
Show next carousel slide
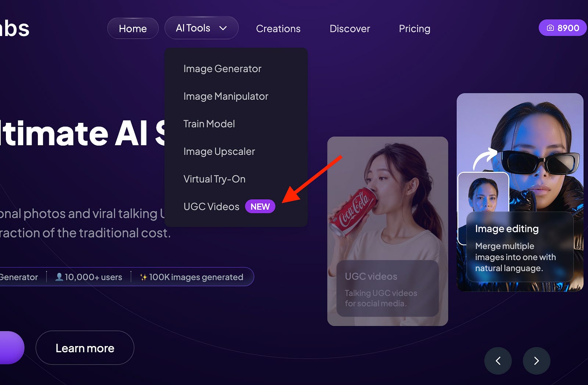click(x=537, y=361)
